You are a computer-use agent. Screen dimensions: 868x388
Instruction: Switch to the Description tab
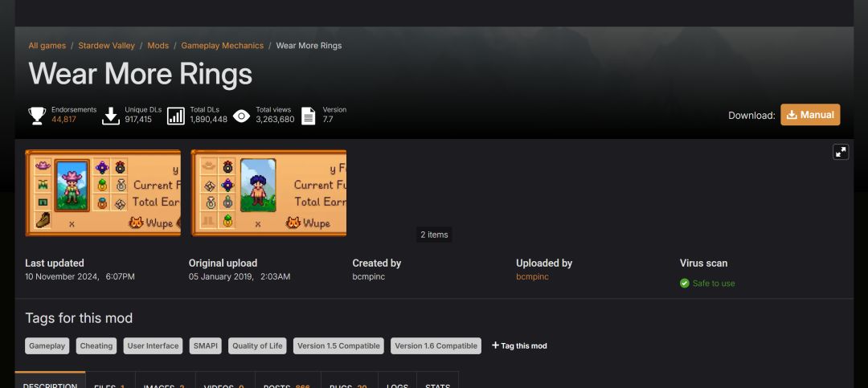pos(50,380)
